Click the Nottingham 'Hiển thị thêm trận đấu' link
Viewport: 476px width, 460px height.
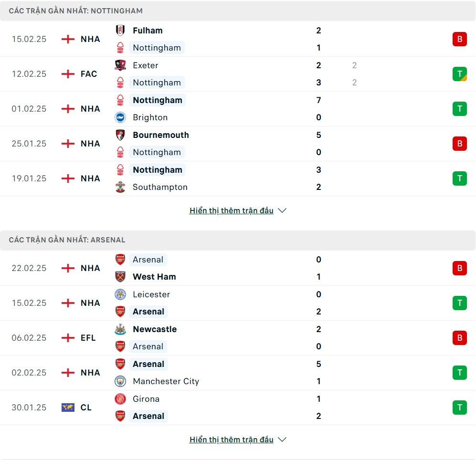[x=231, y=210]
